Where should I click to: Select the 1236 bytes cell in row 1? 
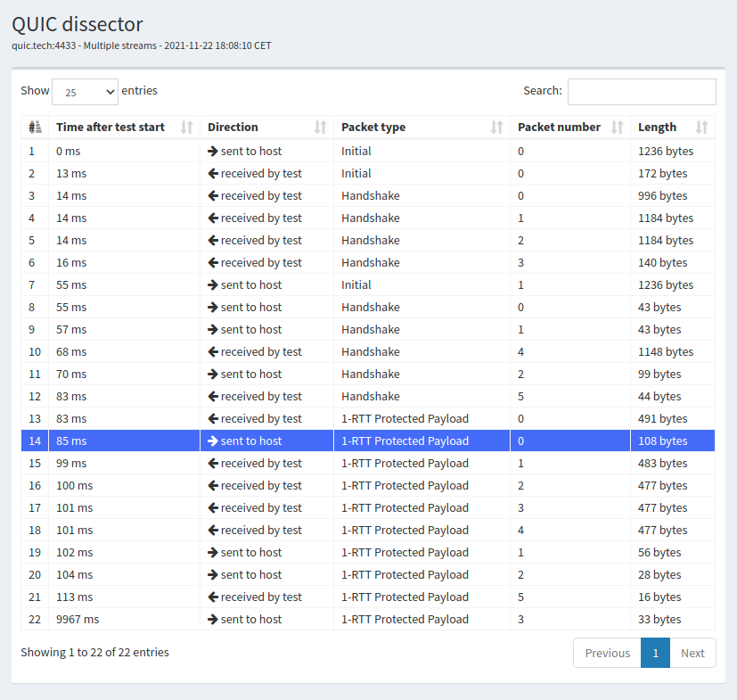tap(673, 151)
